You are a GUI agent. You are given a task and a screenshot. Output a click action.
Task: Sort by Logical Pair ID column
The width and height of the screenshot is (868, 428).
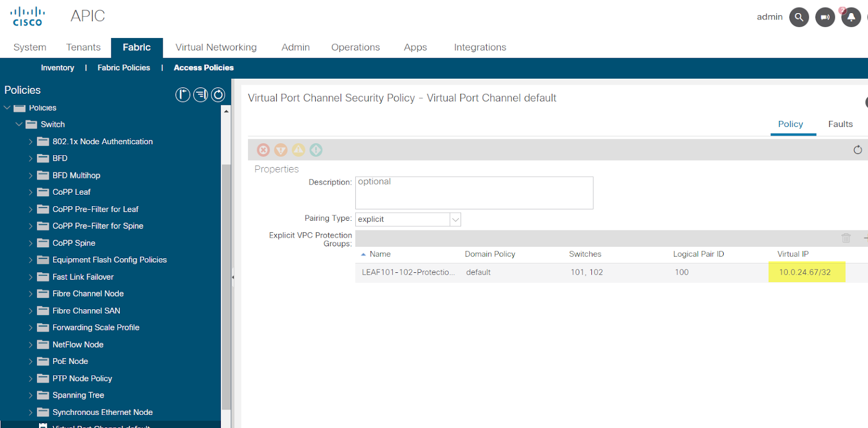[698, 254]
